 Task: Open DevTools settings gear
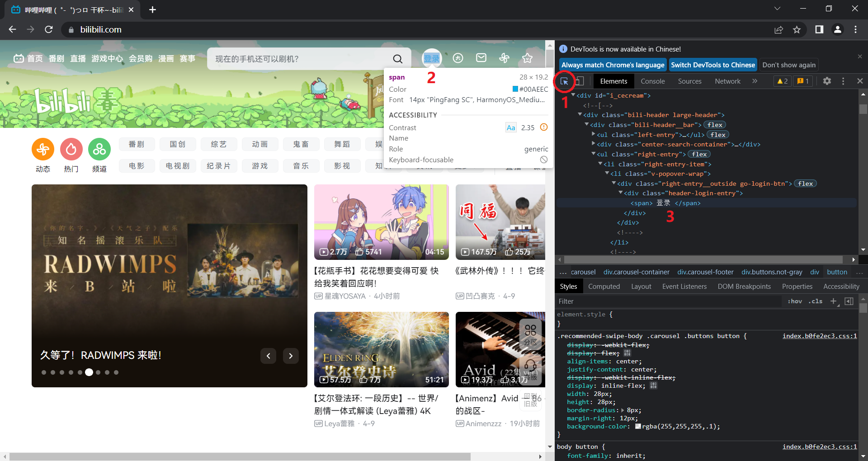click(827, 81)
